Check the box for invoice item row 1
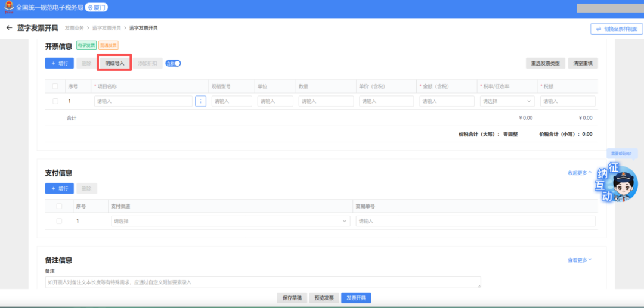This screenshot has height=308, width=644. coord(55,101)
